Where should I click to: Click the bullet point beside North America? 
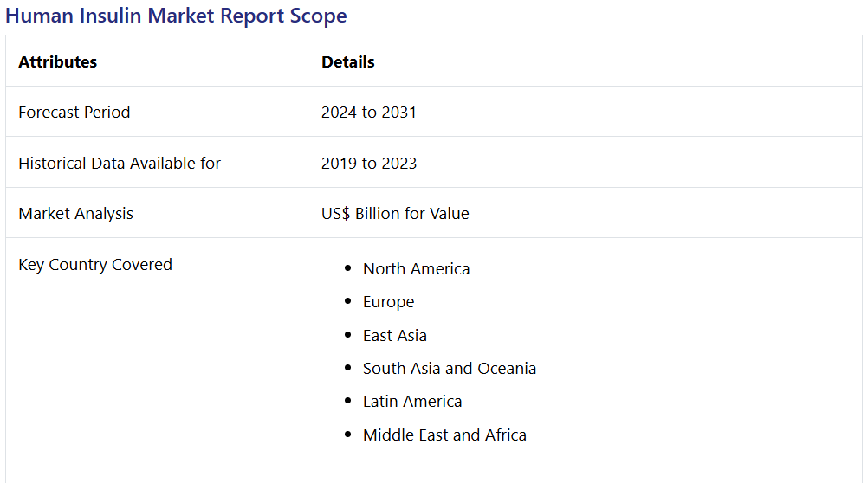[347, 269]
